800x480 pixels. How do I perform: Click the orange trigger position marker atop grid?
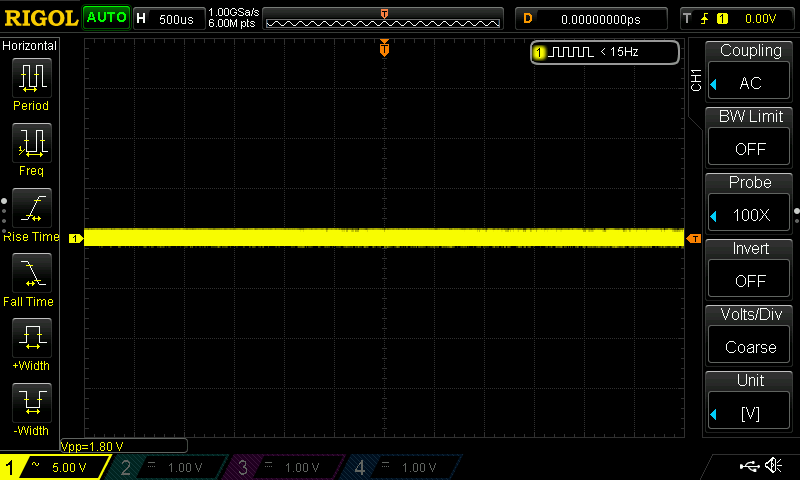point(384,48)
